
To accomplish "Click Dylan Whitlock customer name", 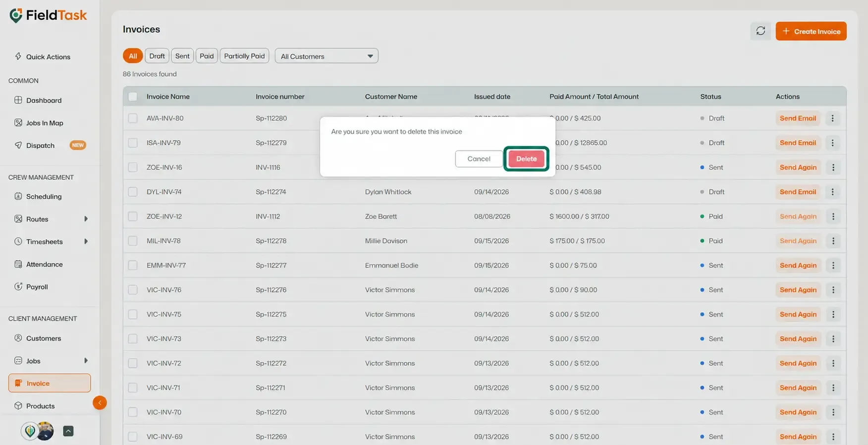I will pos(388,192).
